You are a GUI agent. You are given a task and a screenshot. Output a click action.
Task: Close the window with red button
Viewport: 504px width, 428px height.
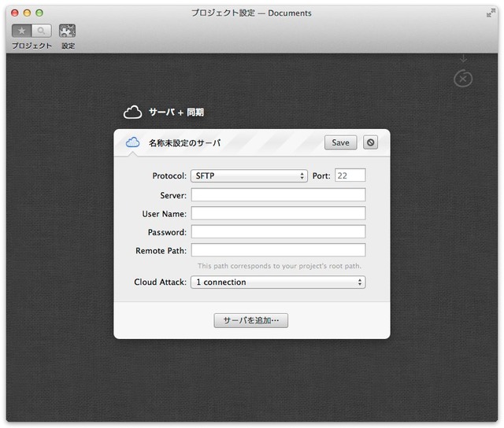point(15,13)
